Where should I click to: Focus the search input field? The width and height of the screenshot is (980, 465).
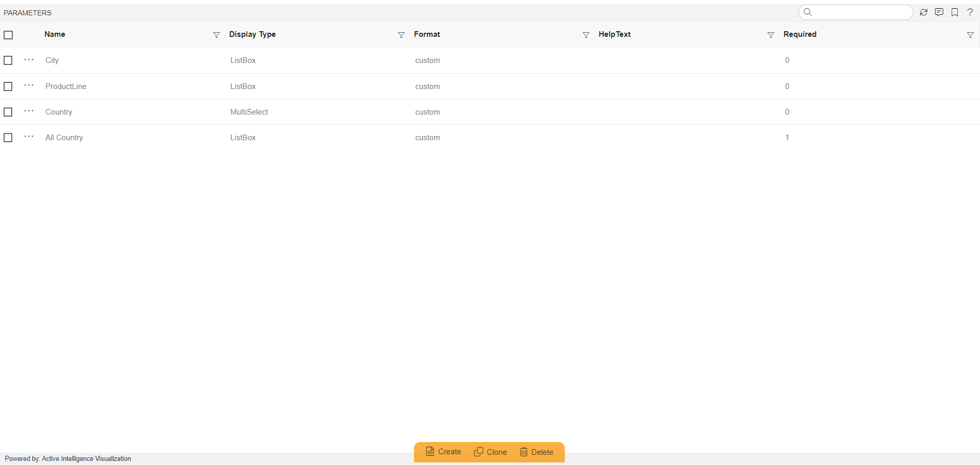point(856,12)
